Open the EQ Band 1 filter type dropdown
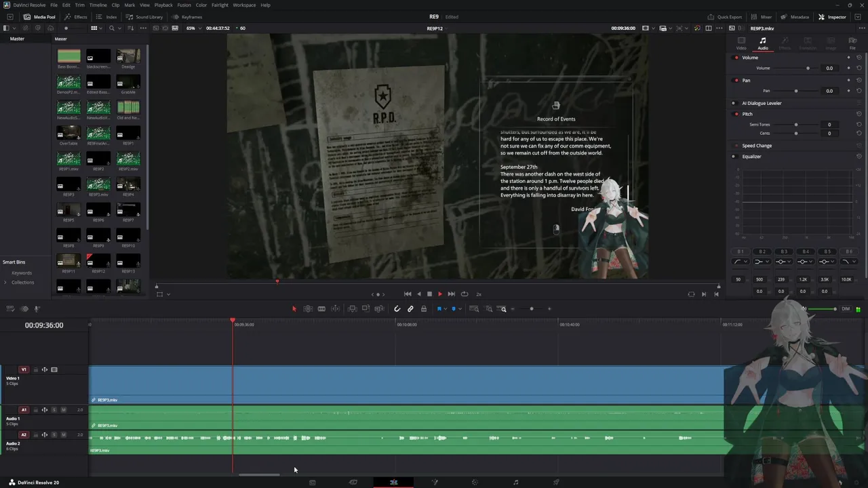The image size is (868, 488). pyautogui.click(x=739, y=262)
